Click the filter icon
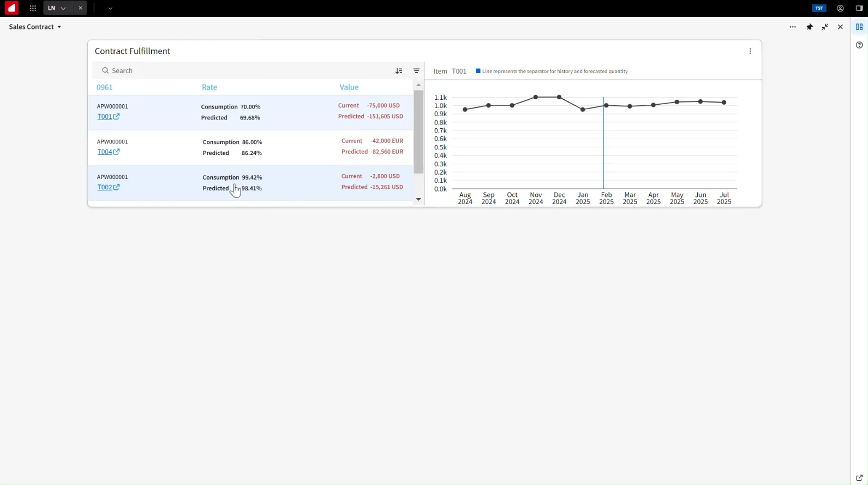 416,71
